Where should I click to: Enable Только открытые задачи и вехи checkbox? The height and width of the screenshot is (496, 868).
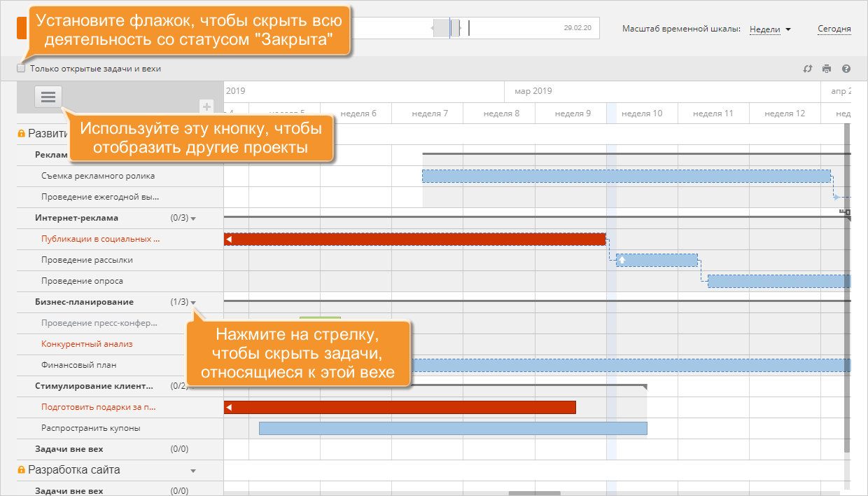point(21,69)
